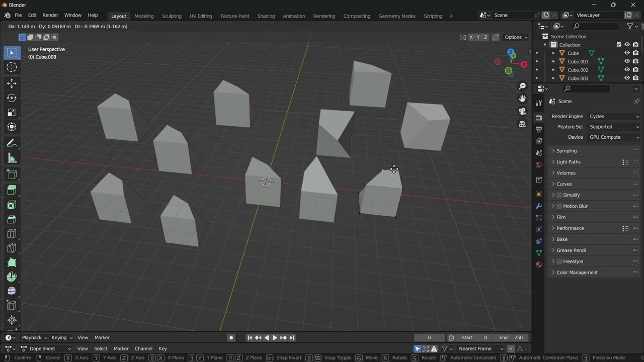Open the Output properties tab
644x362 pixels.
(539, 130)
